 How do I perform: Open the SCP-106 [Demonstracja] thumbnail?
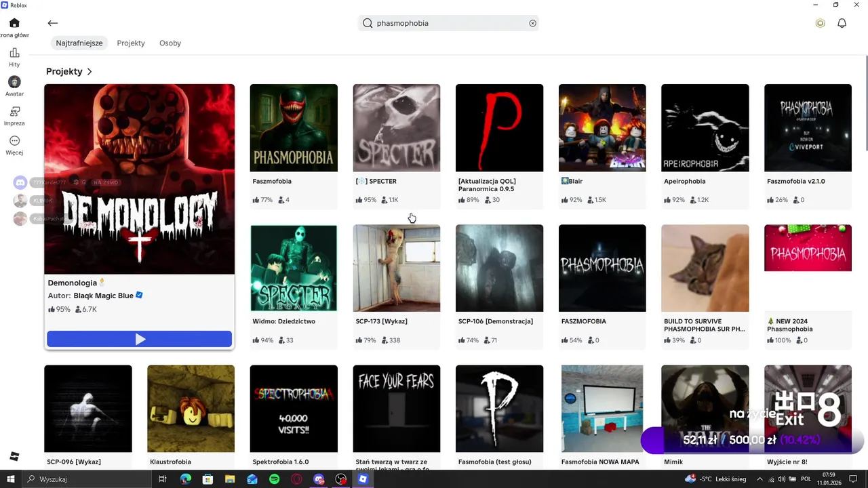499,268
